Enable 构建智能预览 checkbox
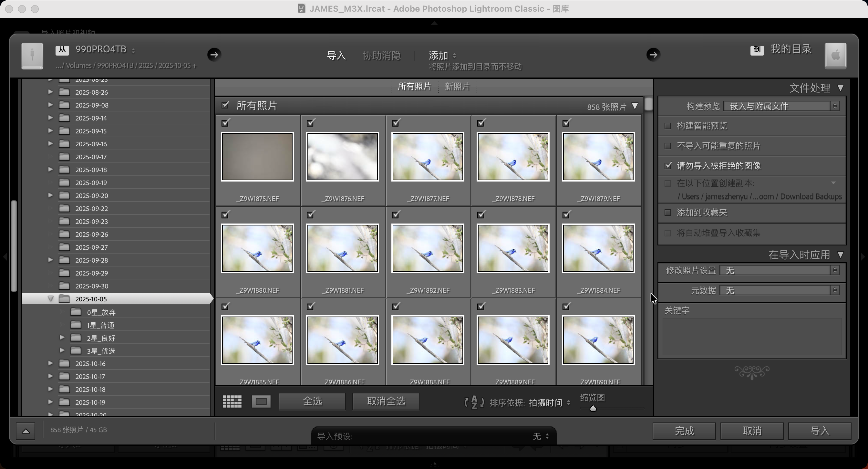 point(668,126)
